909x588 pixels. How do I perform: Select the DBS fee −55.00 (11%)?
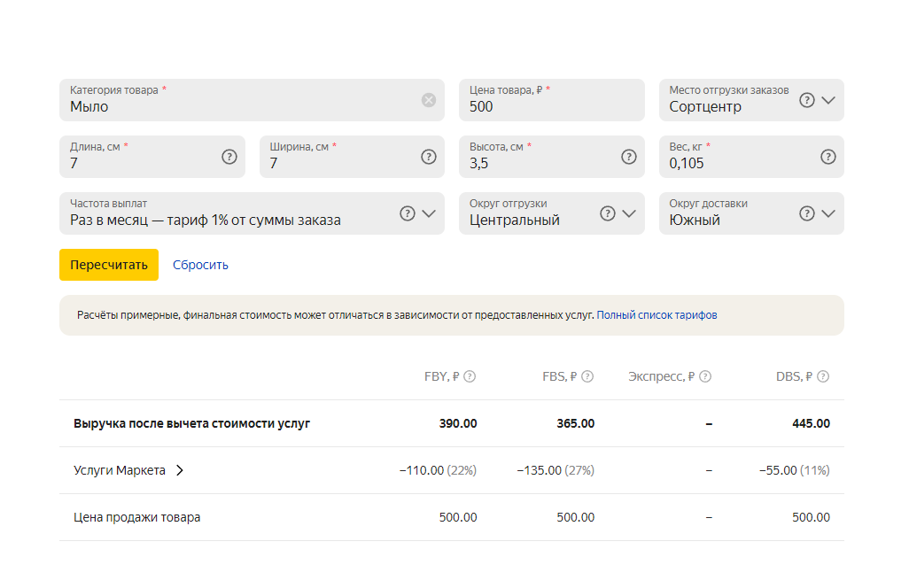pyautogui.click(x=794, y=470)
